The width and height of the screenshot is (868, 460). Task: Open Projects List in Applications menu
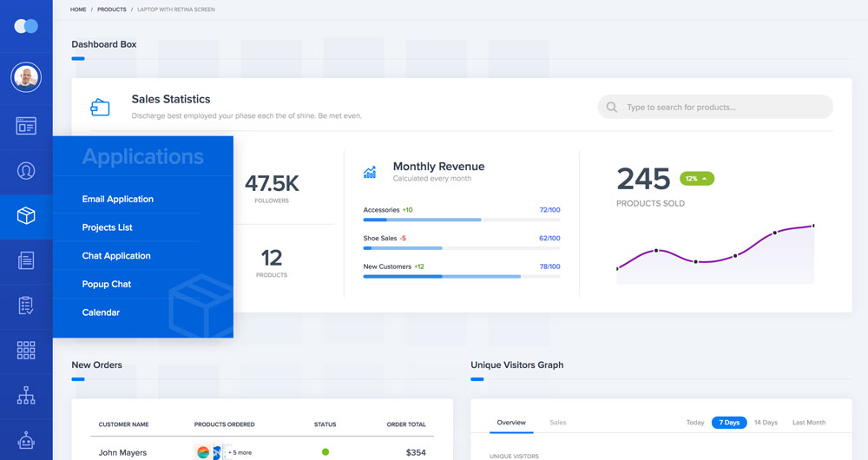[x=107, y=227]
